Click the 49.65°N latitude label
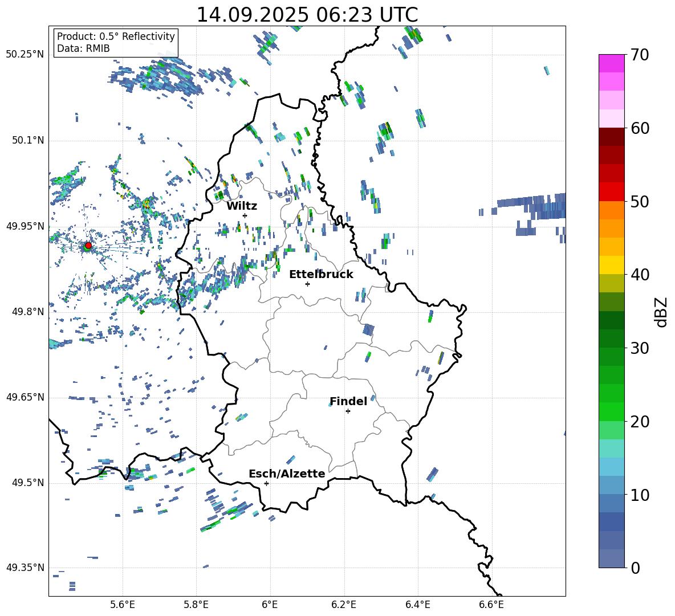 click(25, 397)
